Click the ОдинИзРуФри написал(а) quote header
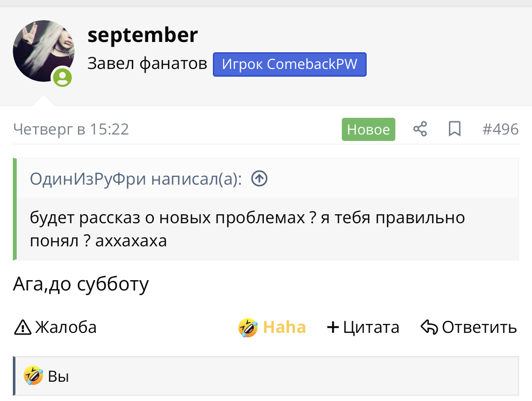Screen dimensions: 532x401 tap(135, 179)
